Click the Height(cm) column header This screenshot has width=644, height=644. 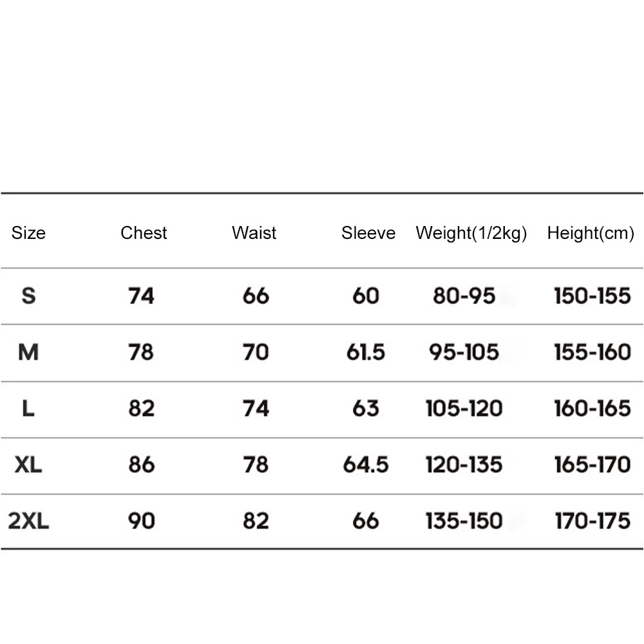591,233
